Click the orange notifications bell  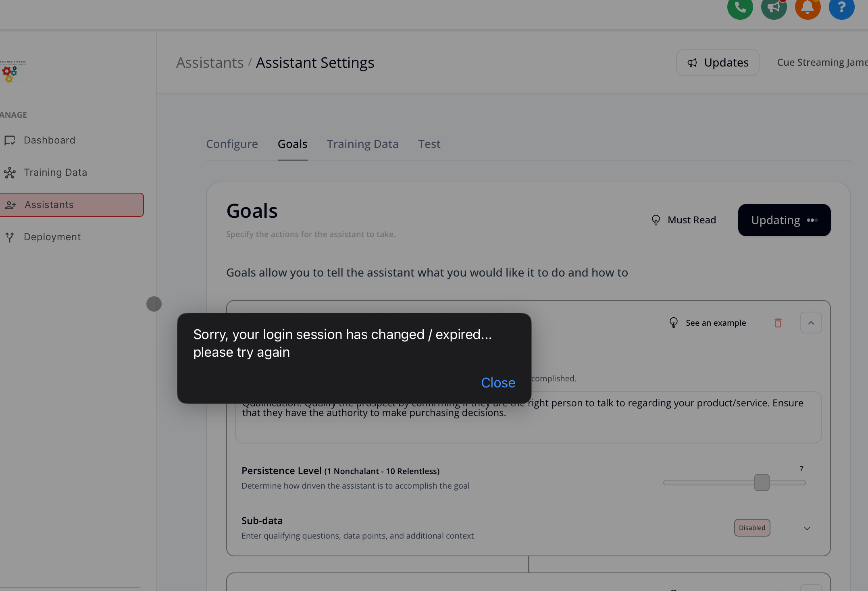click(x=808, y=8)
